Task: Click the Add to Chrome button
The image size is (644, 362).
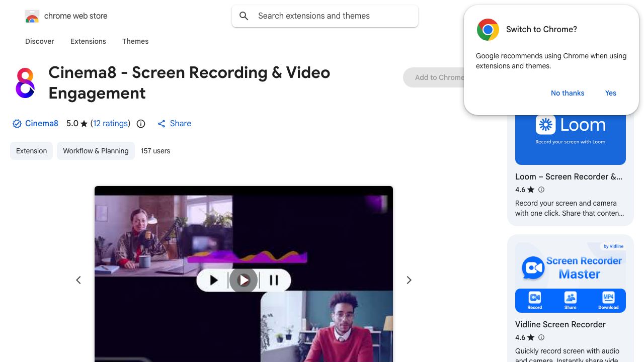Action: (x=434, y=77)
